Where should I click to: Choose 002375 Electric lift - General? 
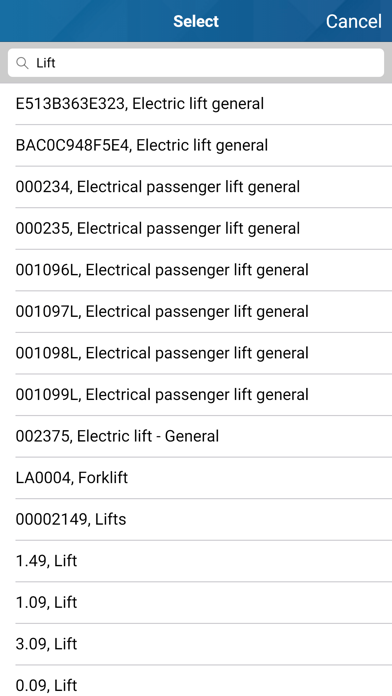(196, 436)
